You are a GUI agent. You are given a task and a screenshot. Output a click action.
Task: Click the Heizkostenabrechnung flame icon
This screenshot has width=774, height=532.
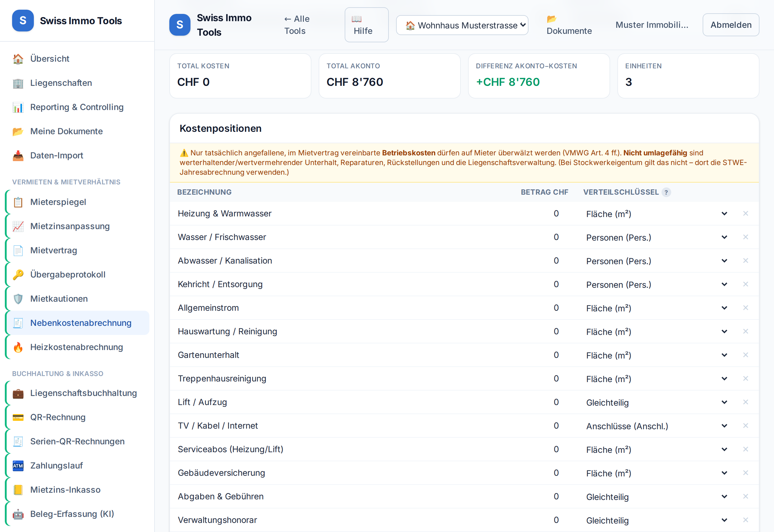(x=18, y=347)
